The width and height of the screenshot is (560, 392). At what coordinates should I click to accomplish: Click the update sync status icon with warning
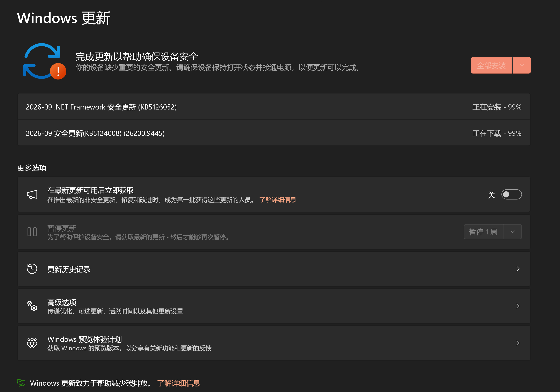point(45,61)
